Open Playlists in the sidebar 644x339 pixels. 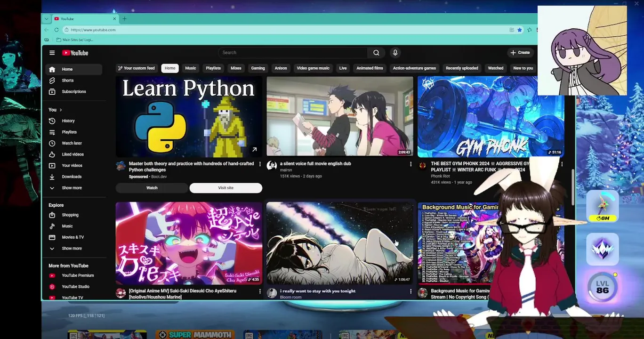pos(74,132)
